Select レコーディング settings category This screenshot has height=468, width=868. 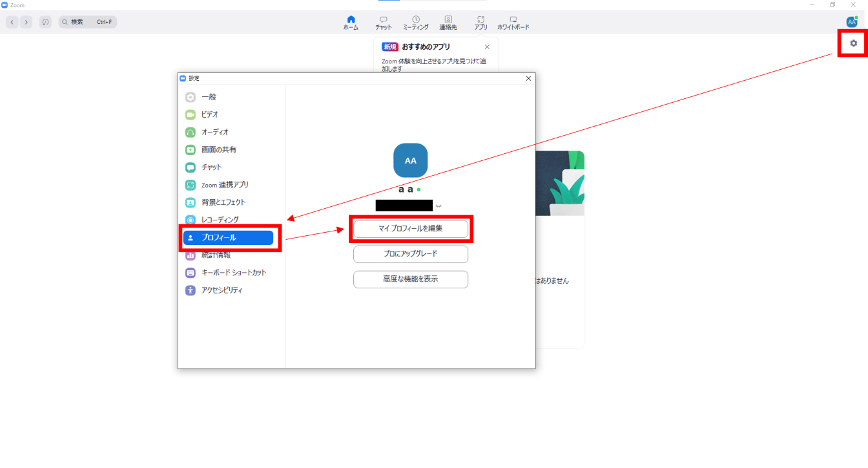coord(229,220)
